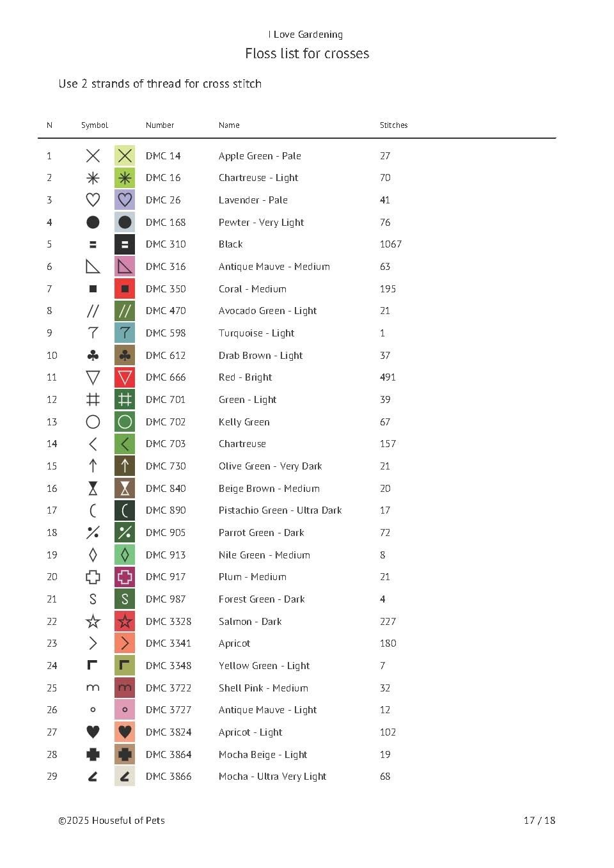The image size is (614, 868).
Task: Click the star outline symbol for DMC 3328
Action: pos(93,621)
